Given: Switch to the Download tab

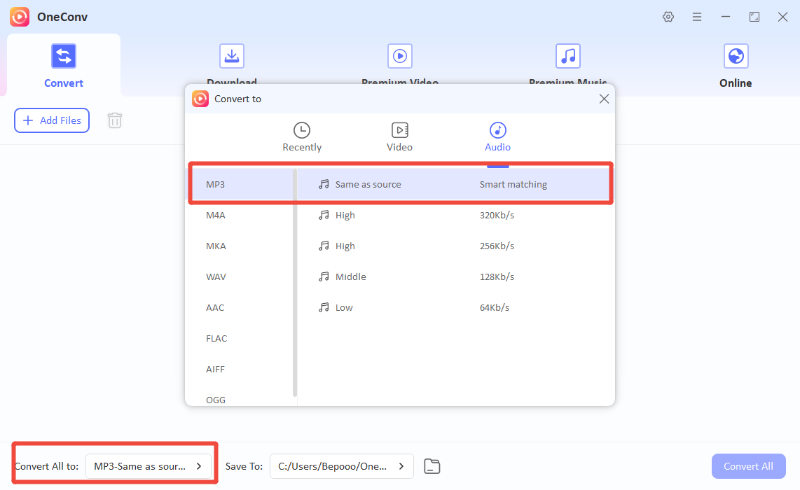Looking at the screenshot, I should click(x=232, y=65).
